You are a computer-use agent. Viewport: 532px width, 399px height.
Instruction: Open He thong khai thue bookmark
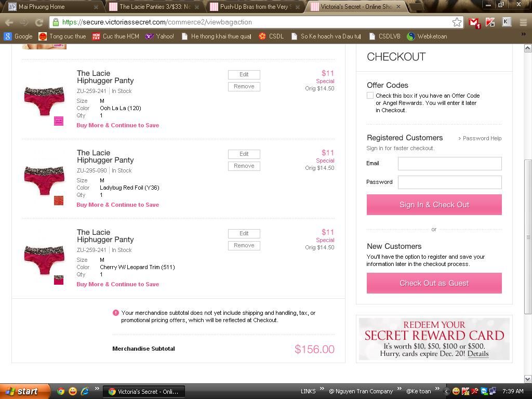tap(216, 36)
